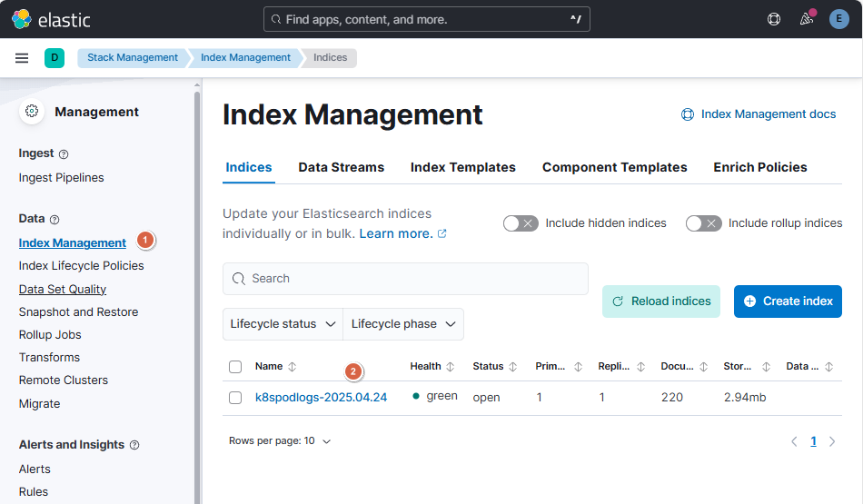Go to page 1 link
The height and width of the screenshot is (504, 863).
tap(813, 441)
